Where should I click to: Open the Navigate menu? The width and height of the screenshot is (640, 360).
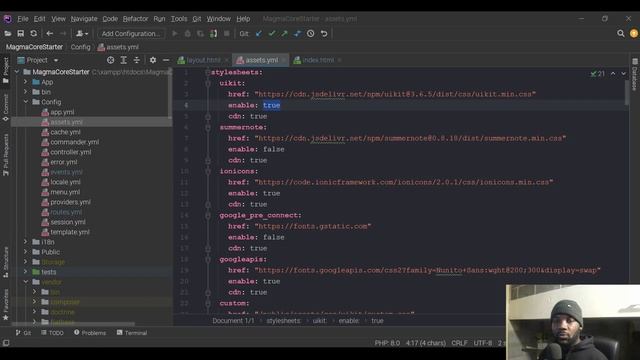84,19
